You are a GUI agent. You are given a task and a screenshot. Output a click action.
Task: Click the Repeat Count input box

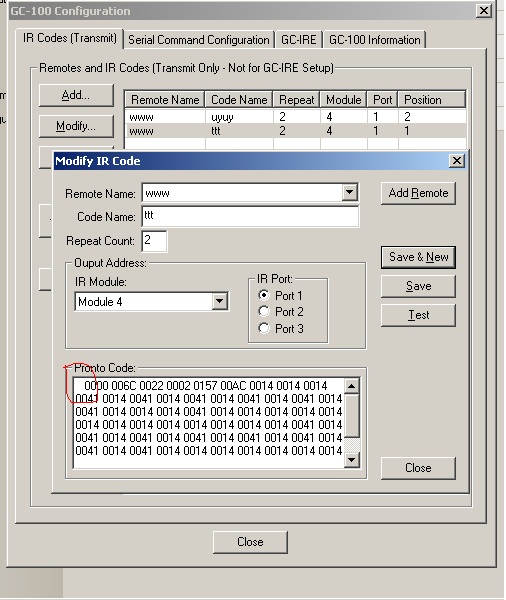point(154,241)
